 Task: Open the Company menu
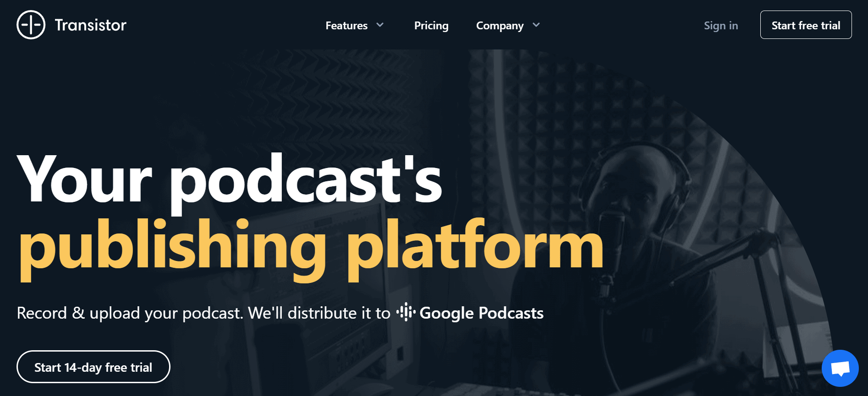pyautogui.click(x=500, y=26)
